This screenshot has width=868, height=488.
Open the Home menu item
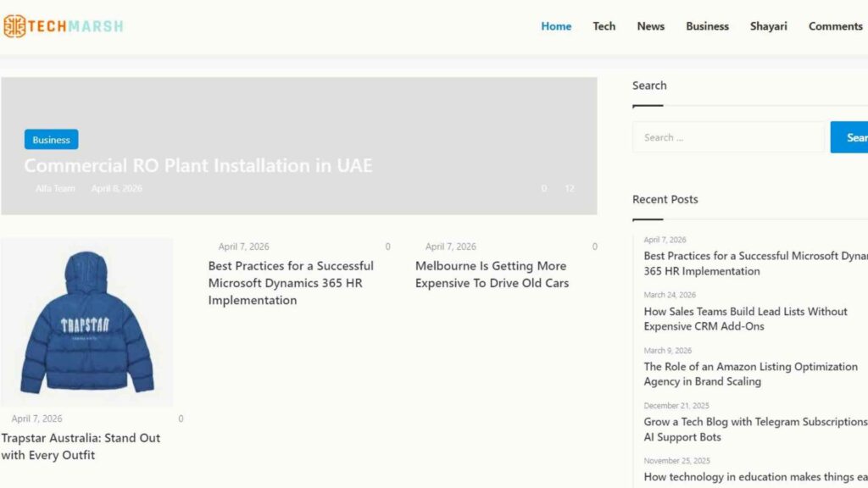tap(556, 26)
